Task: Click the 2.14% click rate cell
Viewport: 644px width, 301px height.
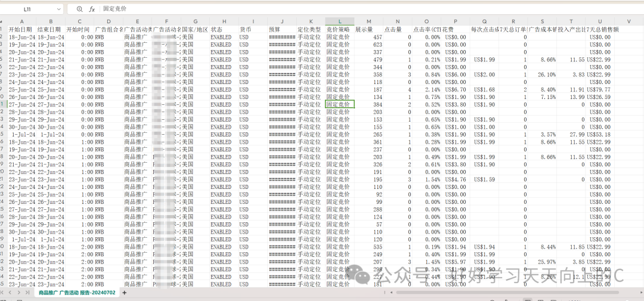Action: 426,89
